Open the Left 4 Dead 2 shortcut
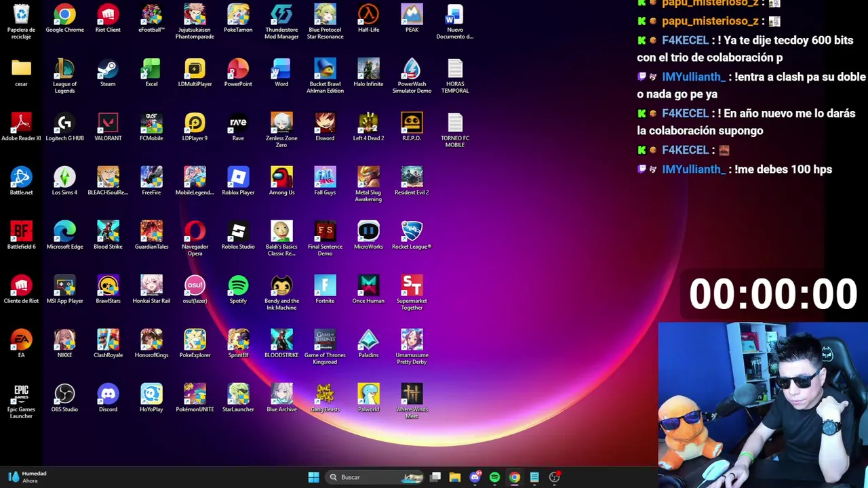The height and width of the screenshot is (488, 868). [368, 127]
